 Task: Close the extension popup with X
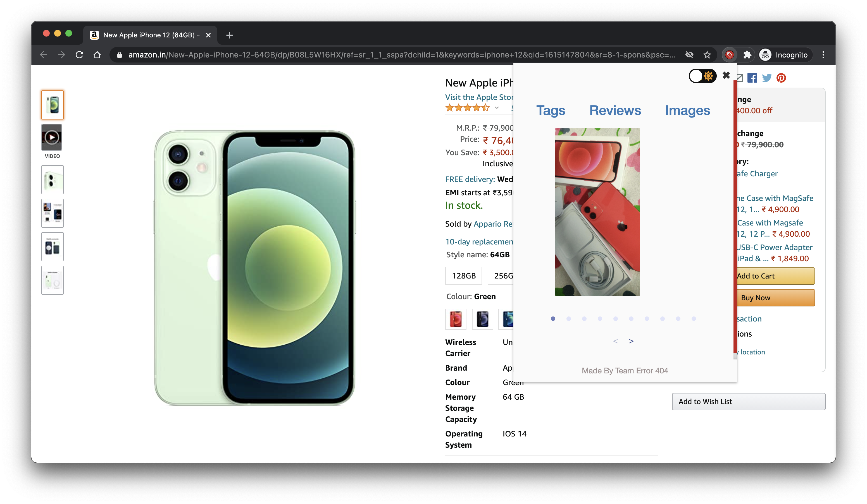726,75
